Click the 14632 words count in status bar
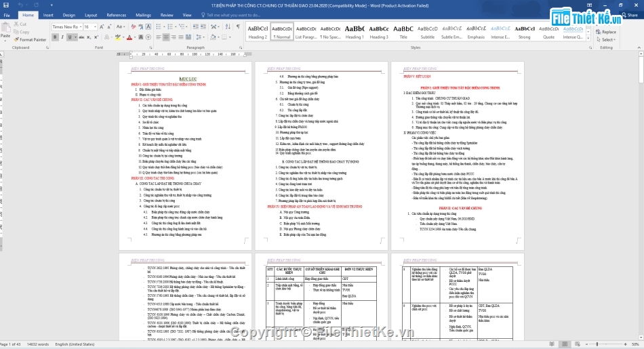The image size is (644, 349). (x=38, y=344)
